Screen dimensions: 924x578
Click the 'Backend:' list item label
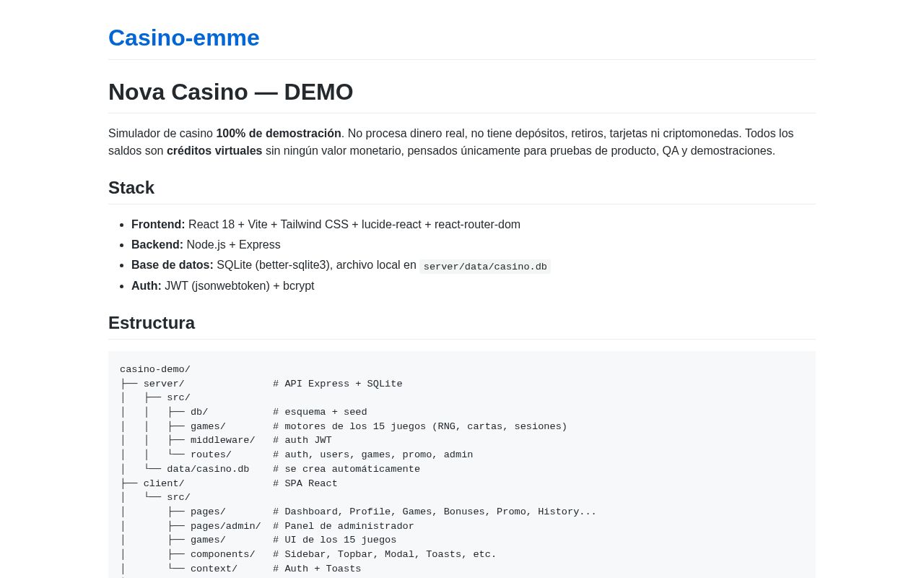pos(157,245)
